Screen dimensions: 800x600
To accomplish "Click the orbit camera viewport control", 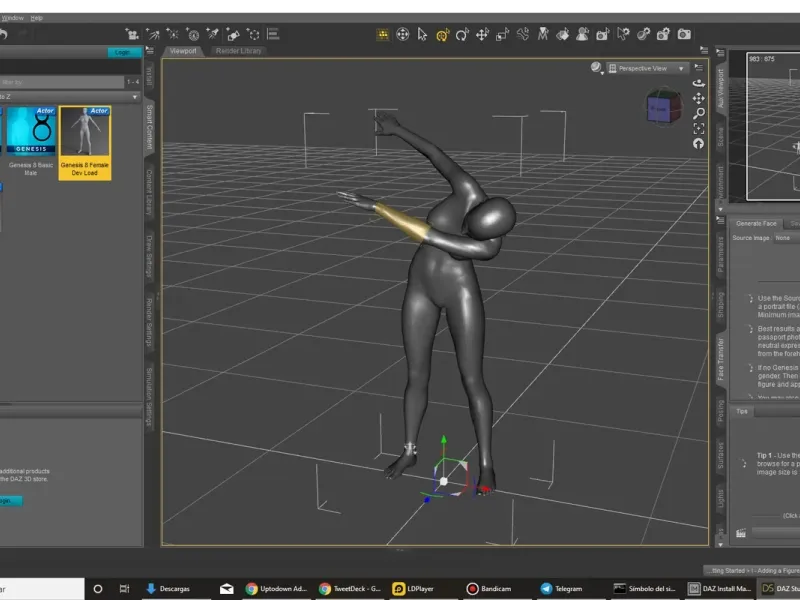I will click(699, 84).
